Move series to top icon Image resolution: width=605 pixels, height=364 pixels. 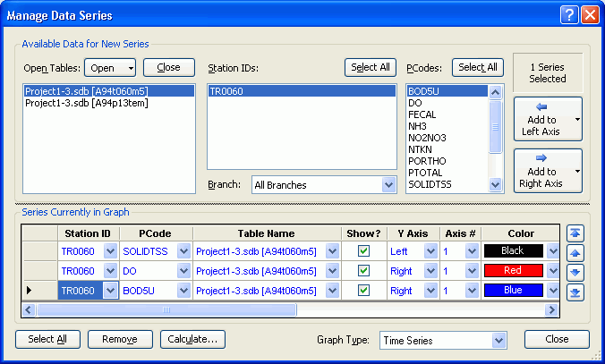[576, 233]
